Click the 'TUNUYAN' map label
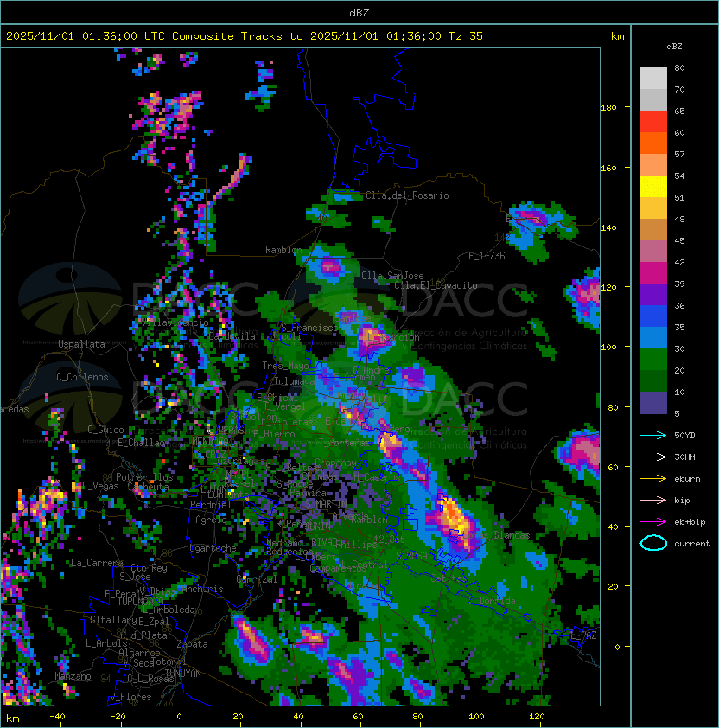The width and height of the screenshot is (719, 728). (x=183, y=674)
